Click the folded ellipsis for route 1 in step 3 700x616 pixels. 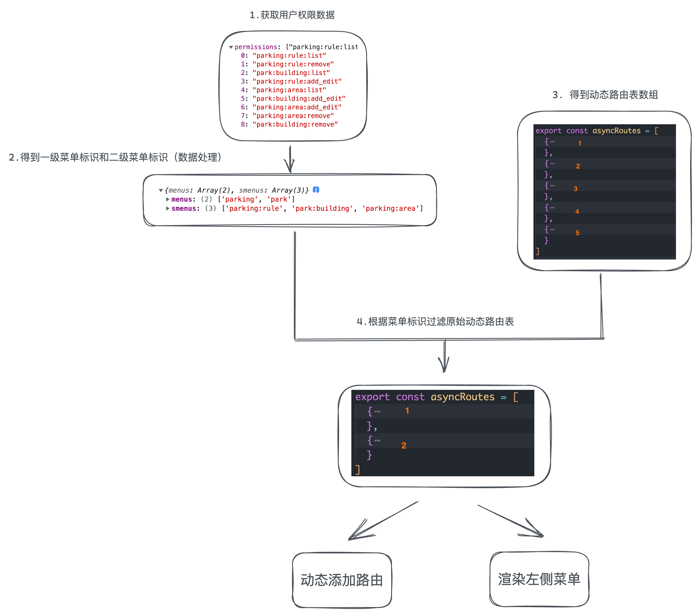(552, 142)
